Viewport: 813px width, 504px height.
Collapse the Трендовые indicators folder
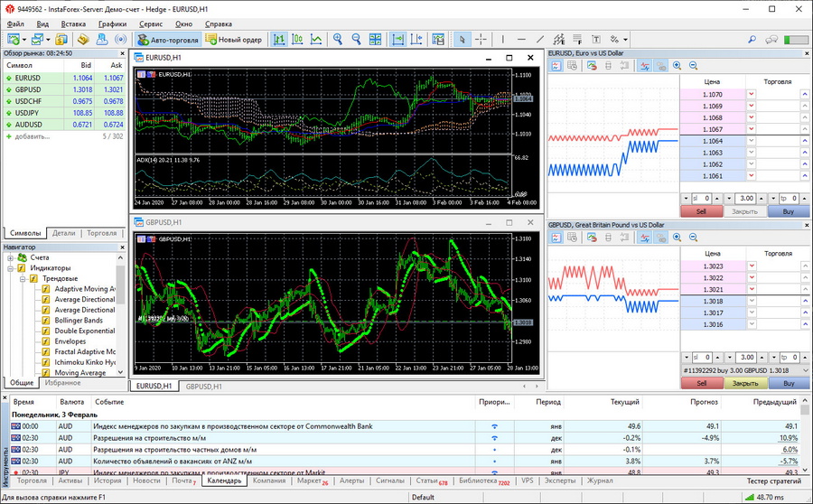click(22, 278)
